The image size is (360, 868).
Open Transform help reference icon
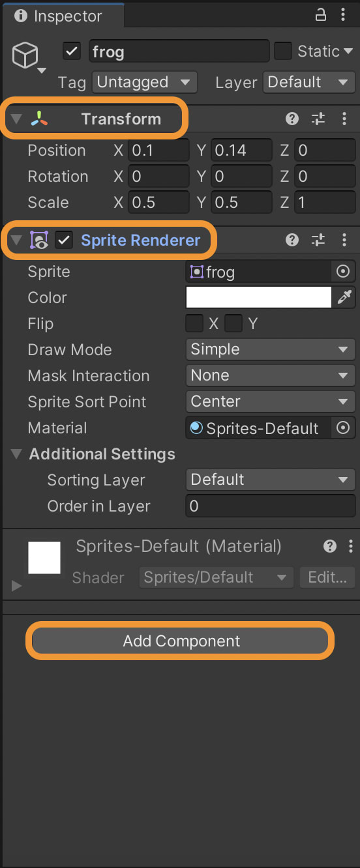tap(292, 119)
